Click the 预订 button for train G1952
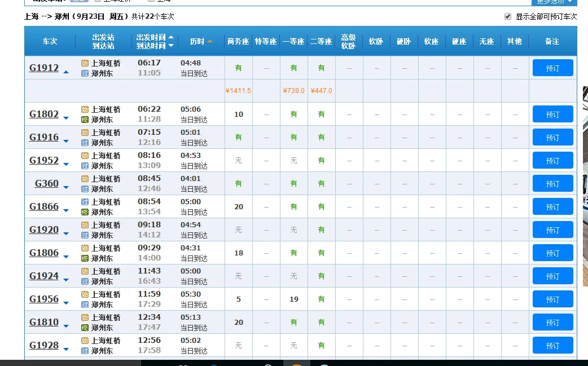The width and height of the screenshot is (588, 366). [552, 160]
